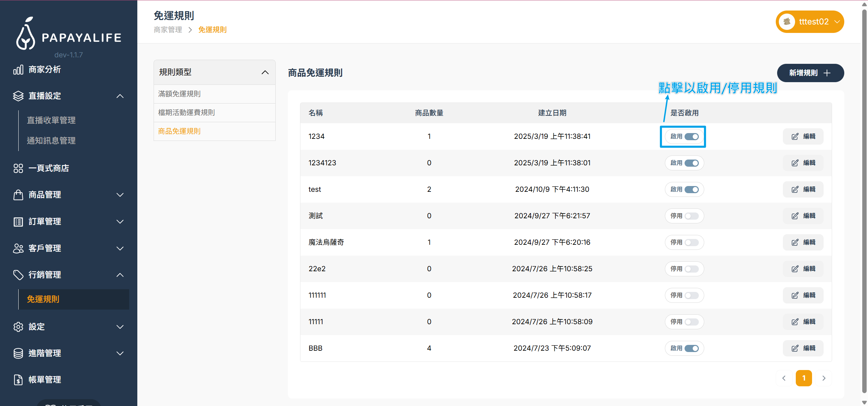868x406 pixels.
Task: Click the PAPAYALIFE logo
Action: [x=68, y=34]
